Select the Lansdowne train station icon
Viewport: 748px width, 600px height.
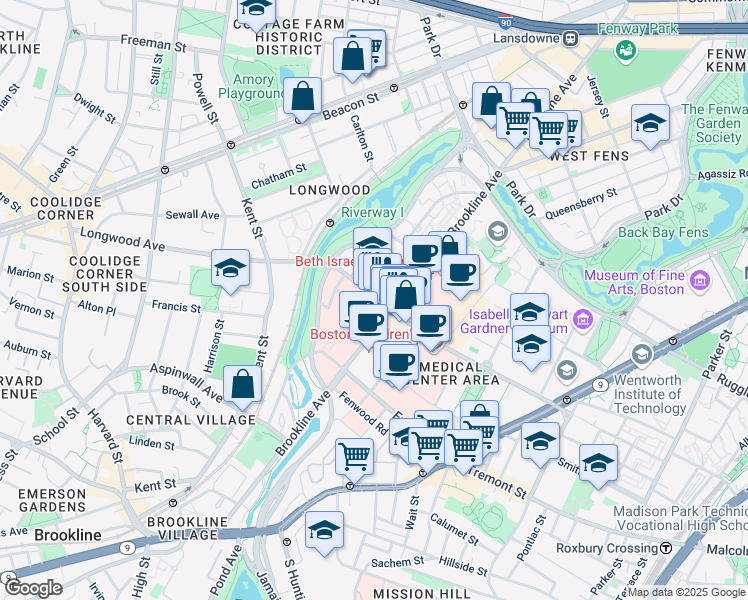[570, 38]
